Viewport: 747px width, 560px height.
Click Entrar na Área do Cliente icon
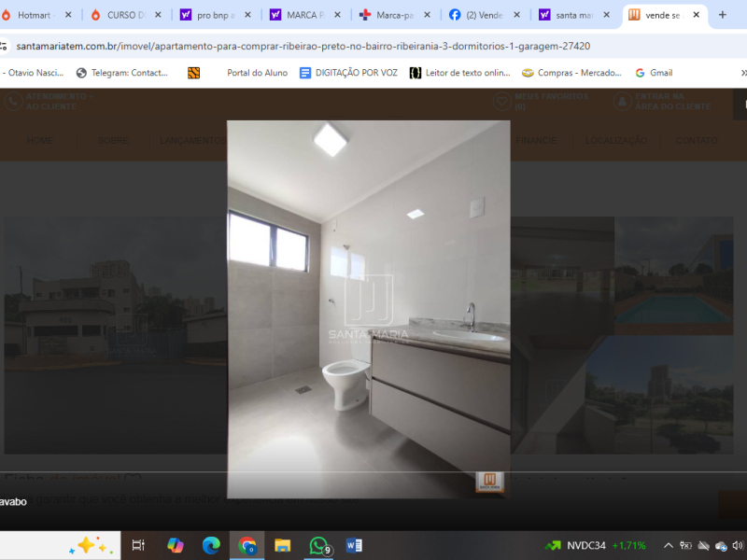[x=624, y=104]
